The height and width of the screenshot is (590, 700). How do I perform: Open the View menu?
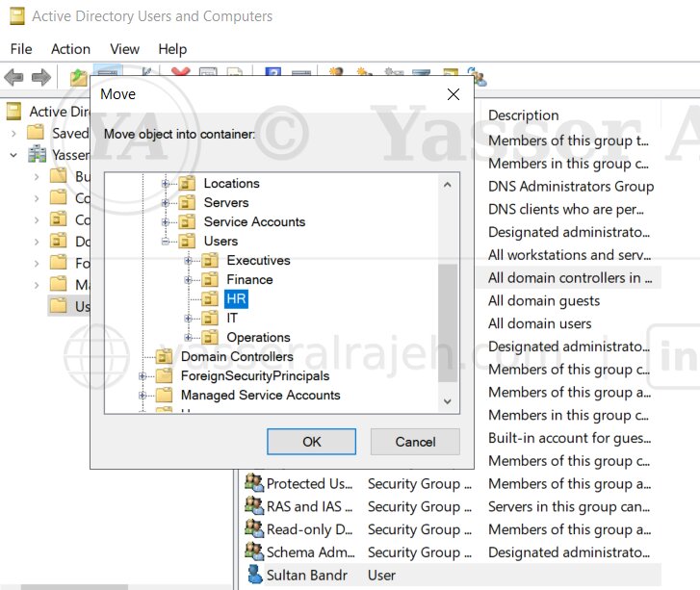(x=124, y=49)
